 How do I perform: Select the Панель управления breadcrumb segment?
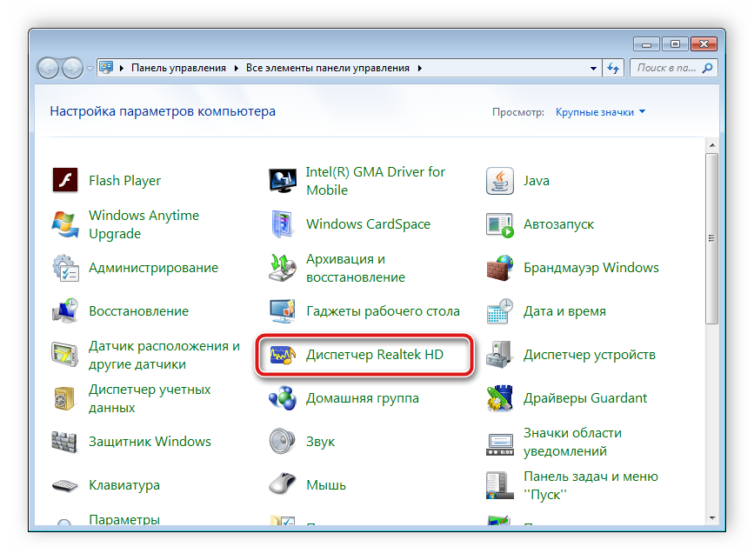pos(177,68)
